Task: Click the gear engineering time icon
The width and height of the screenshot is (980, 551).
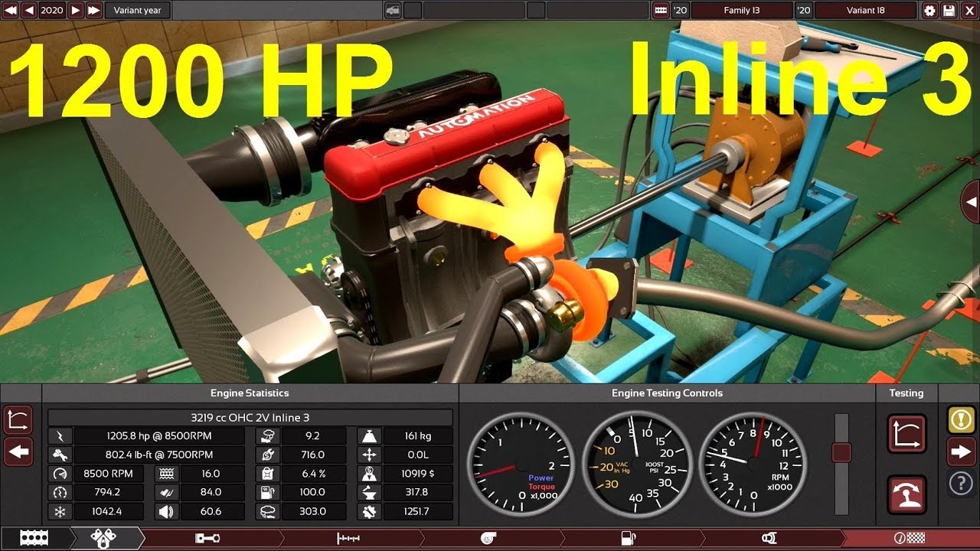Action: pos(369,511)
